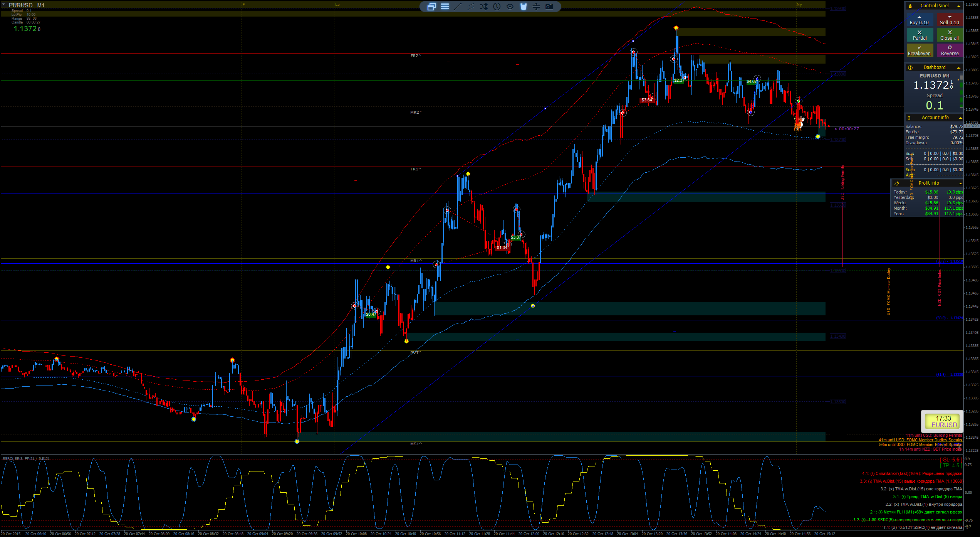Click the PVT pivot level label
980x537 pixels.
(x=416, y=353)
